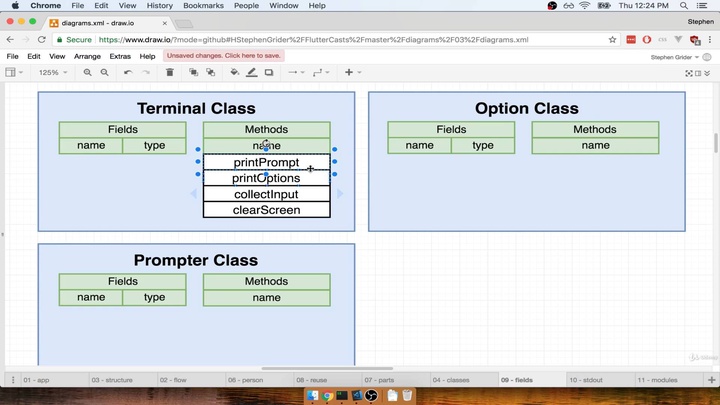
Task: Toggle fullscreen icon at toolbar right
Action: (x=689, y=73)
